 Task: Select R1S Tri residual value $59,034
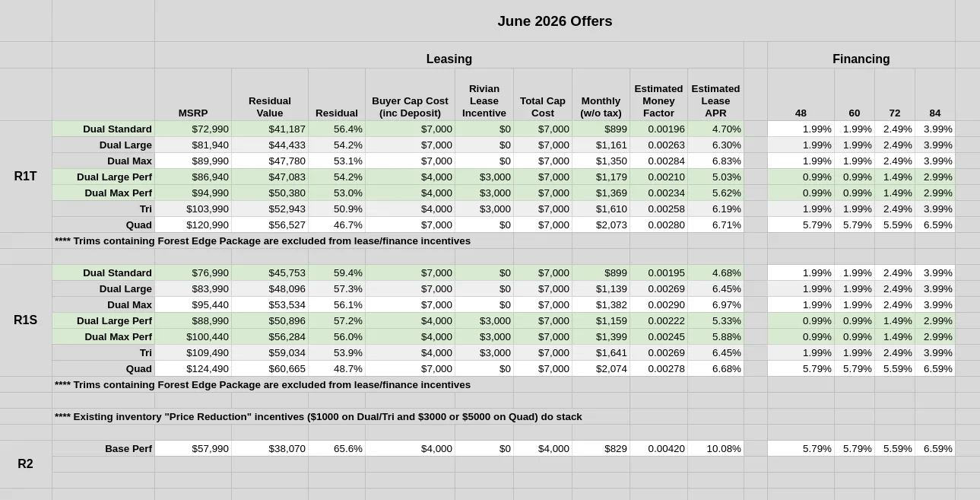270,352
